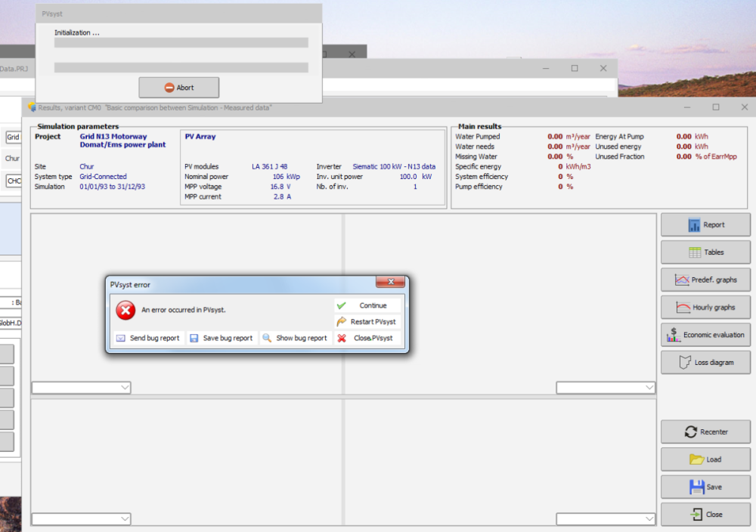Screen dimensions: 756x532
Task: Open the Loss diagram
Action: coord(705,363)
